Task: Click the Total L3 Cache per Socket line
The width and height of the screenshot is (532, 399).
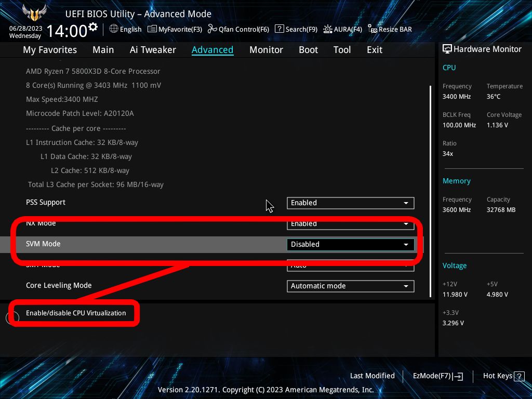Action: pos(96,184)
